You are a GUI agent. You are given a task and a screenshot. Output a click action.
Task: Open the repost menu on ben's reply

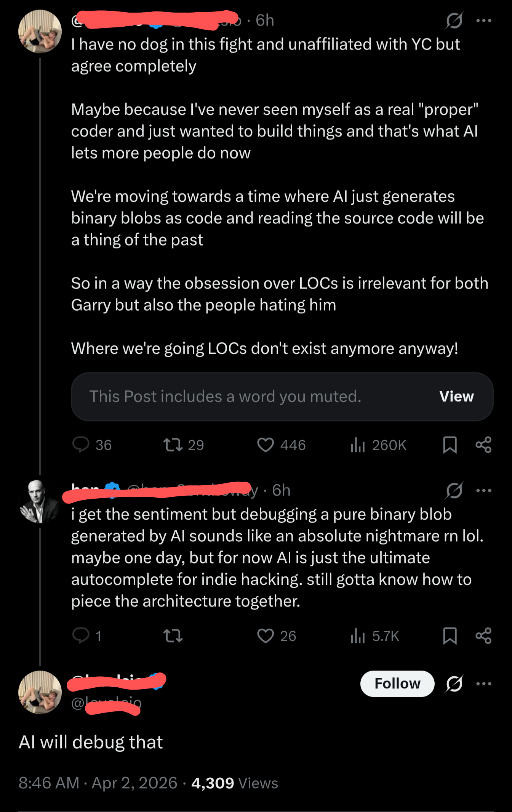click(173, 635)
